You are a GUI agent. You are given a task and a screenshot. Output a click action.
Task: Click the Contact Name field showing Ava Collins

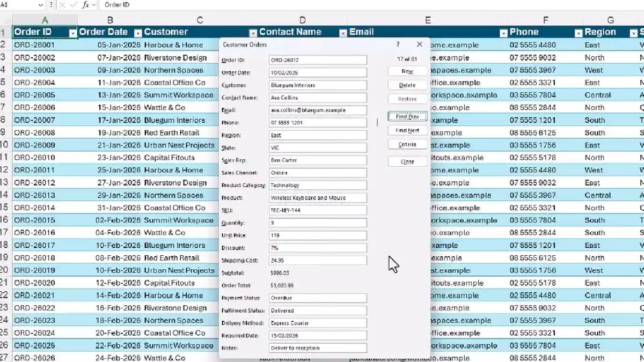click(318, 98)
